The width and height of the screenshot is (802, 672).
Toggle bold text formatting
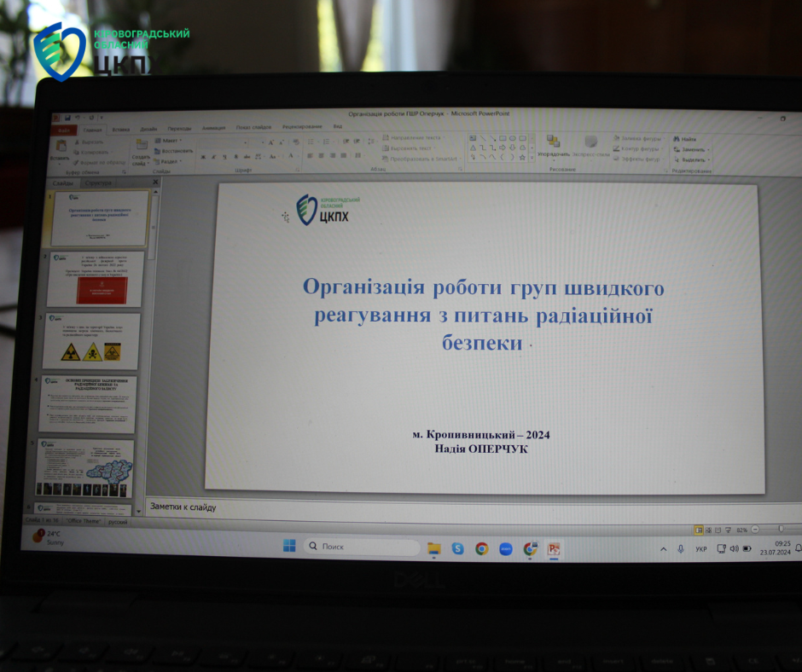[x=203, y=157]
